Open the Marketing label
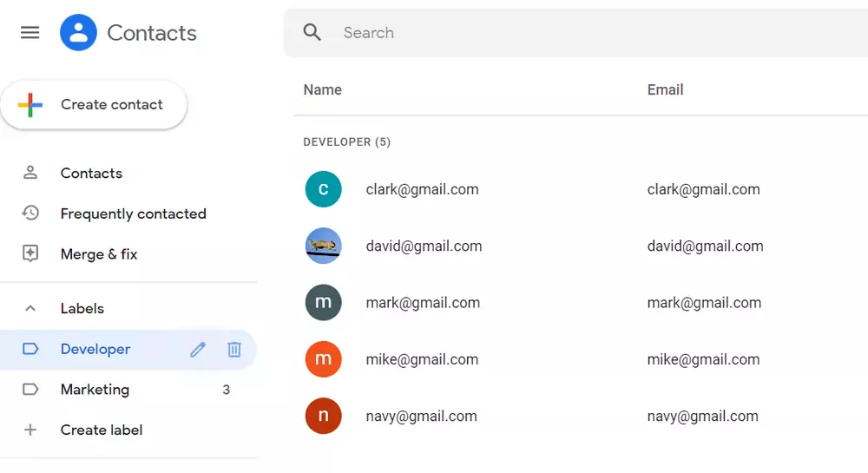This screenshot has width=868, height=473. pyautogui.click(x=95, y=390)
